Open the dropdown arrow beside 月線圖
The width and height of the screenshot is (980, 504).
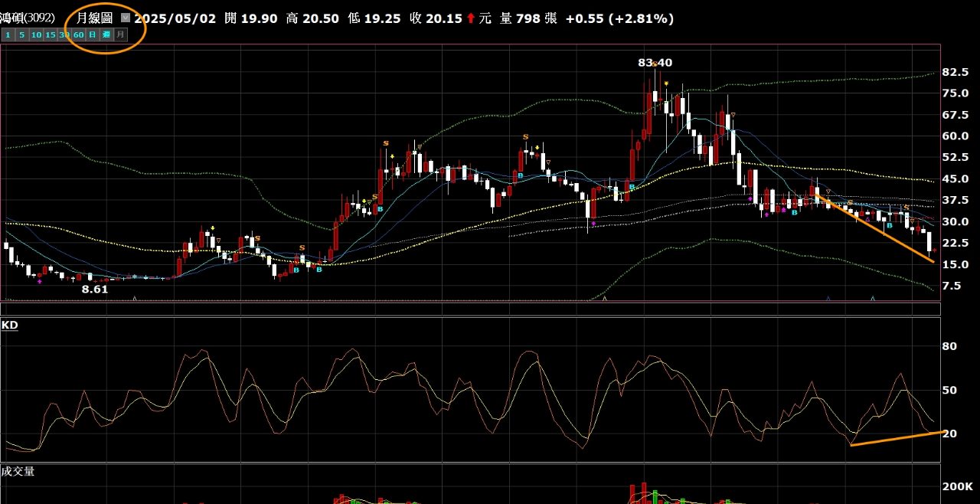point(126,18)
